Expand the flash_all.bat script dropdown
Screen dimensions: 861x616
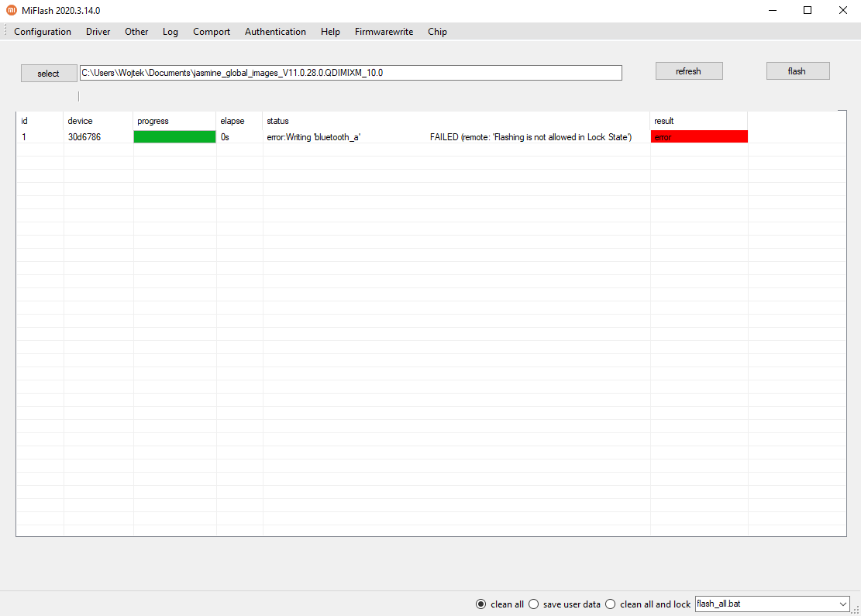(x=843, y=604)
